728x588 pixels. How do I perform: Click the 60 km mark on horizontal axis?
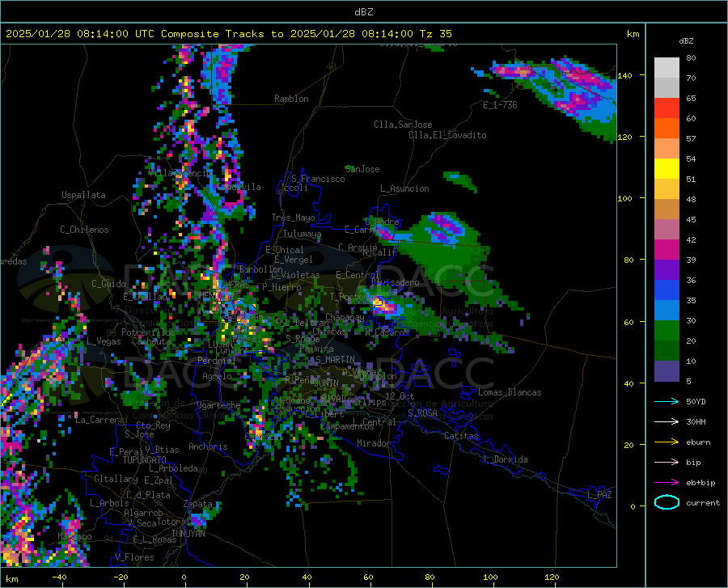(368, 577)
